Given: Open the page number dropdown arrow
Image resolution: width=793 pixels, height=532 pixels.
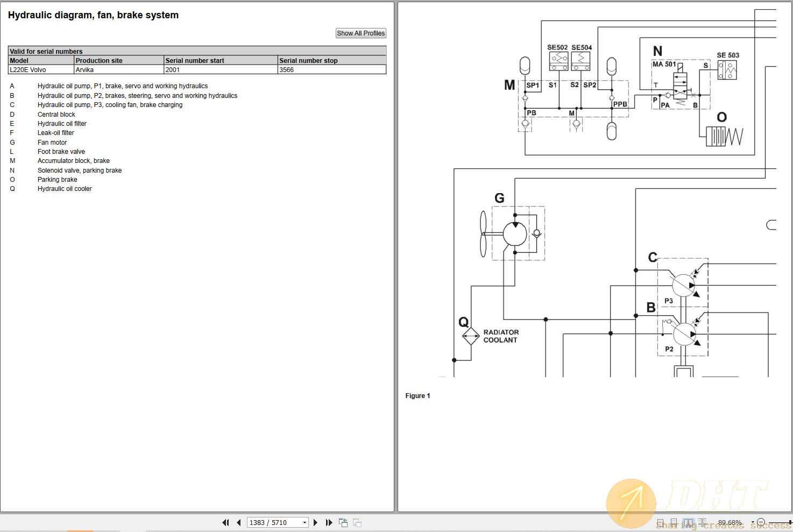Looking at the screenshot, I should 305,522.
